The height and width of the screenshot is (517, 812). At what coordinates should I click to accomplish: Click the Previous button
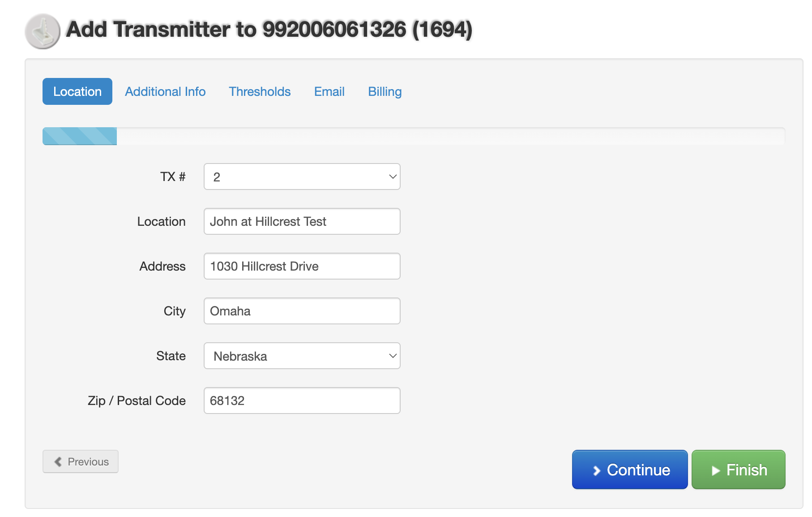tap(80, 461)
